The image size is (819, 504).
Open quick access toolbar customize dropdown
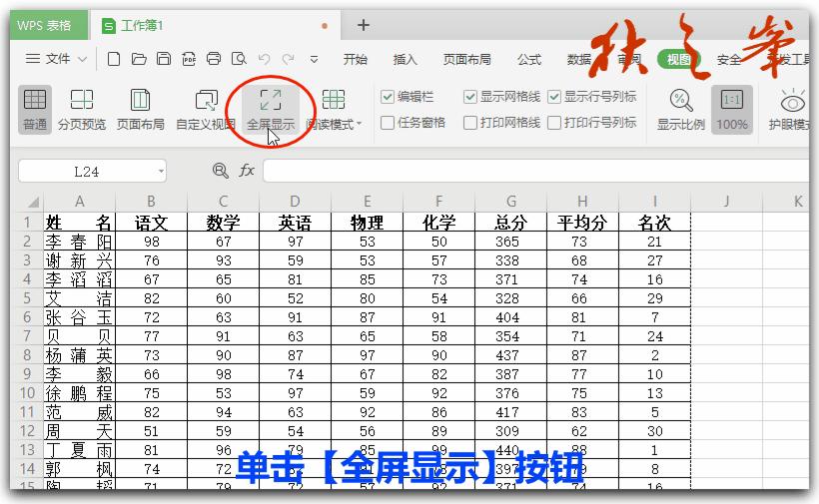pos(314,60)
